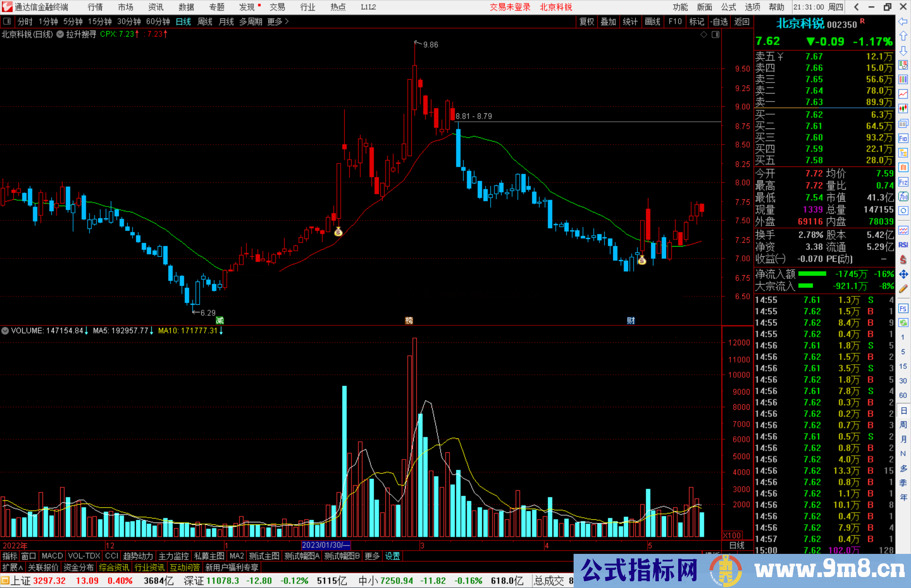The image size is (911, 588).
Task: Open the f(x) formula icon
Action: (903, 196)
